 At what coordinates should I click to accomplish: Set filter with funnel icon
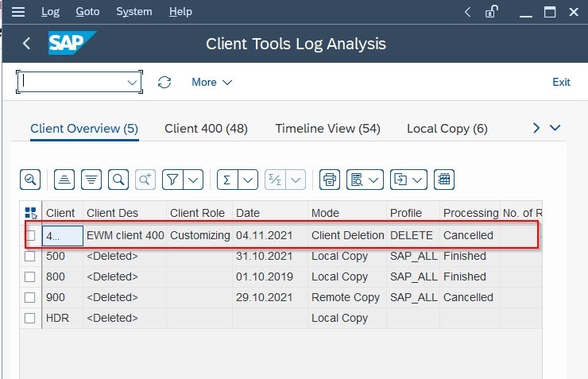click(172, 180)
